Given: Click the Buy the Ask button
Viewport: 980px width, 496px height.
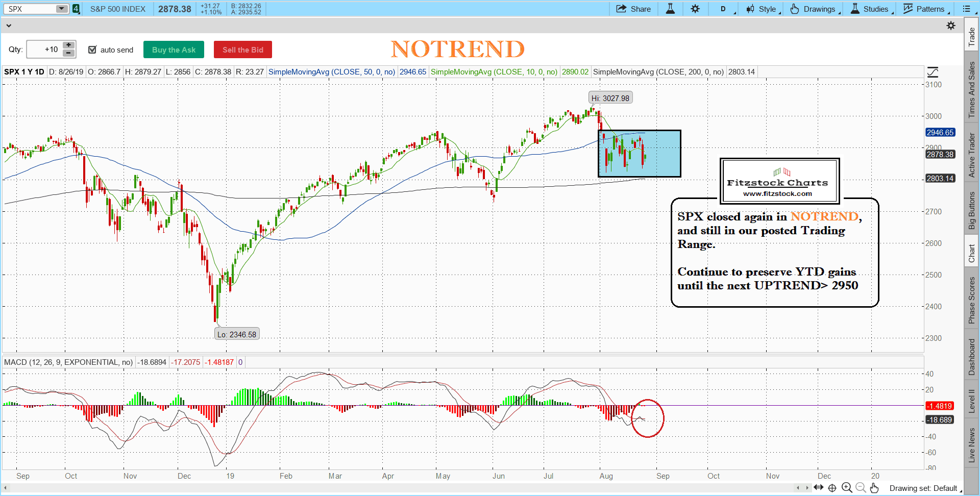Looking at the screenshot, I should pos(174,49).
